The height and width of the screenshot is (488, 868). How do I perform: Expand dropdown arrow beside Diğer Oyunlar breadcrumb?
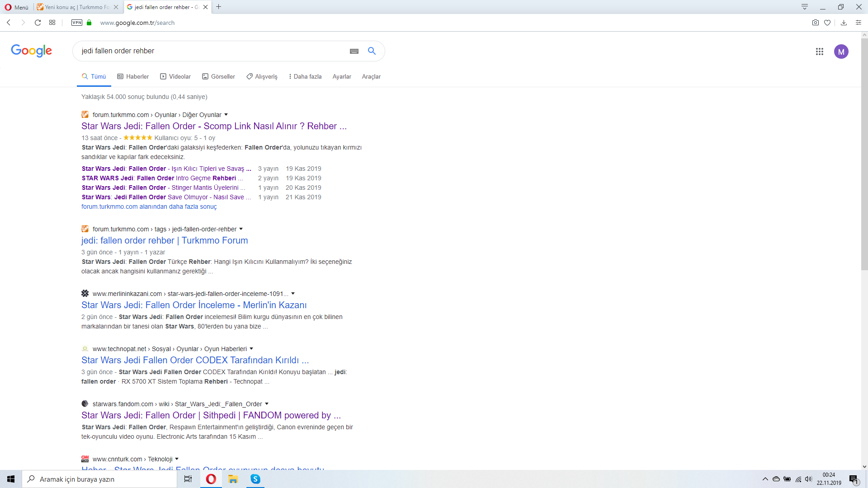226,115
